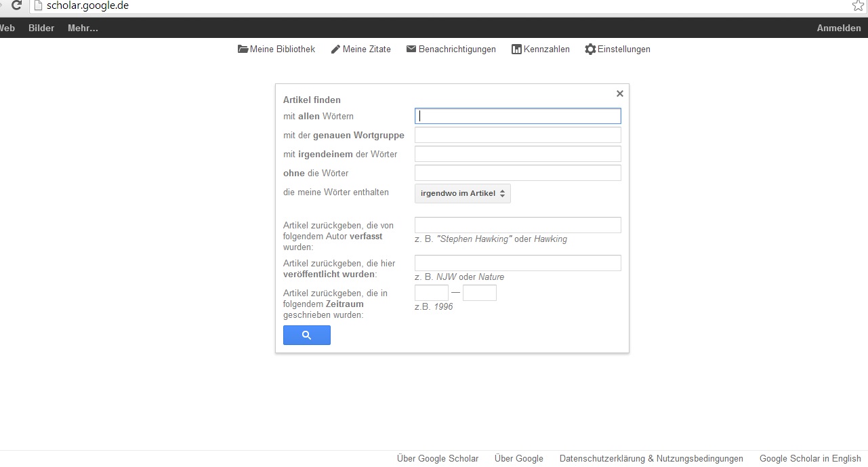
Task: Bookmark page using the star icon
Action: tap(858, 6)
